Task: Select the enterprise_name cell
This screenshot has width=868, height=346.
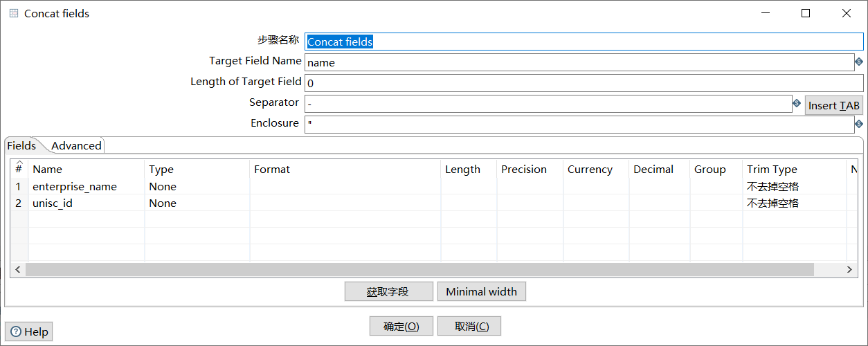Action: (87, 187)
